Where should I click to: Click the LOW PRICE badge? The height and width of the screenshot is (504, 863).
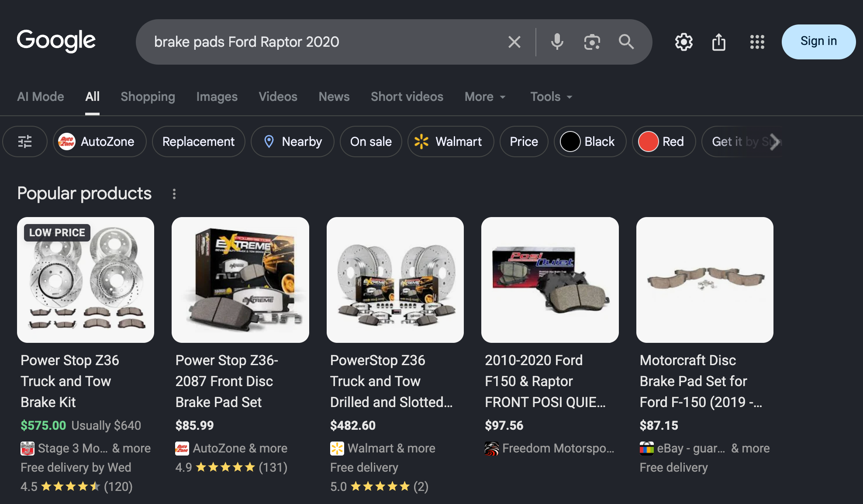pos(57,233)
